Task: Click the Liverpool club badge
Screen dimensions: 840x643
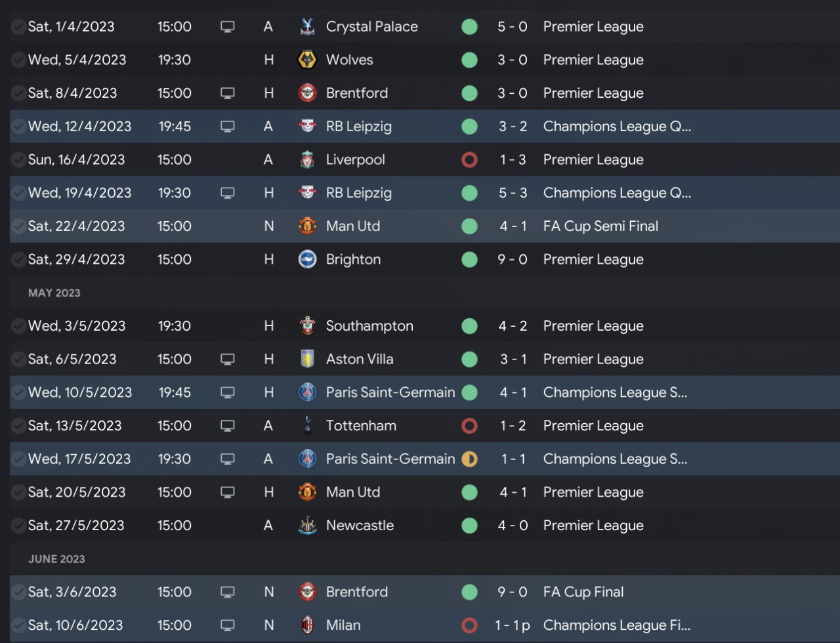Action: pos(307,160)
